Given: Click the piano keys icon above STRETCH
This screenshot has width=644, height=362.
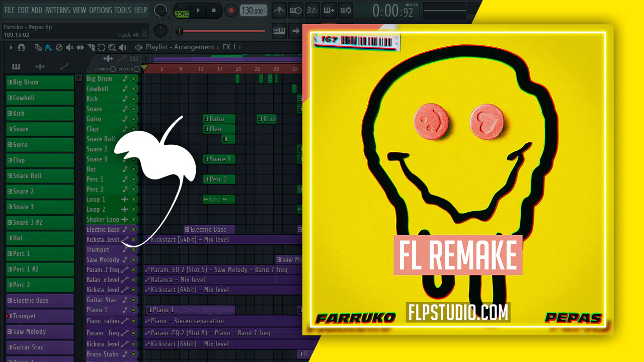Looking at the screenshot, I should tap(134, 59).
